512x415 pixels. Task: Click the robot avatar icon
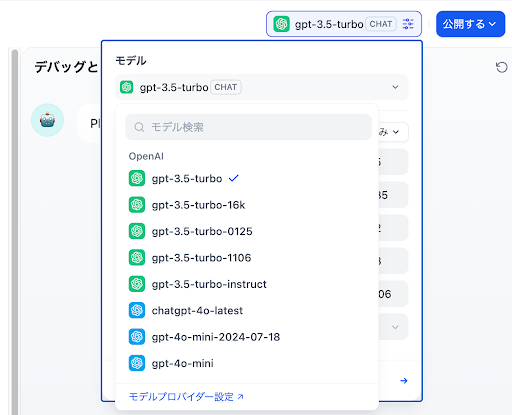[47, 120]
